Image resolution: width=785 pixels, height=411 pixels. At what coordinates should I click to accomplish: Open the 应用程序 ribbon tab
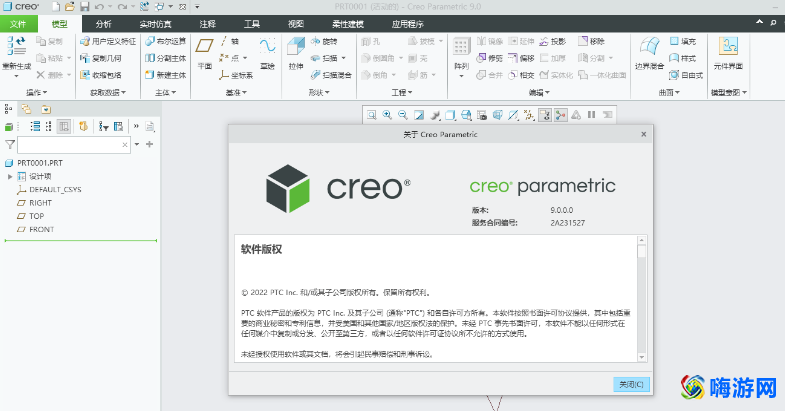pos(408,24)
